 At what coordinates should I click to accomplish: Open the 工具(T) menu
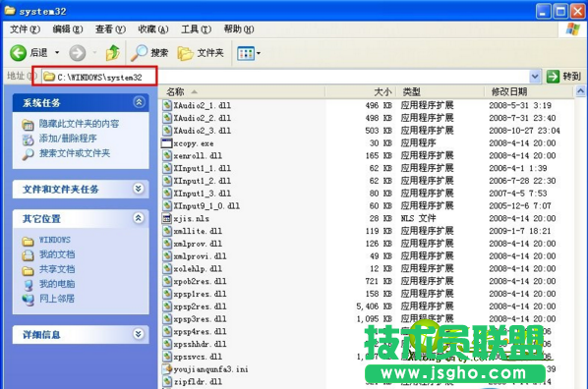point(196,29)
